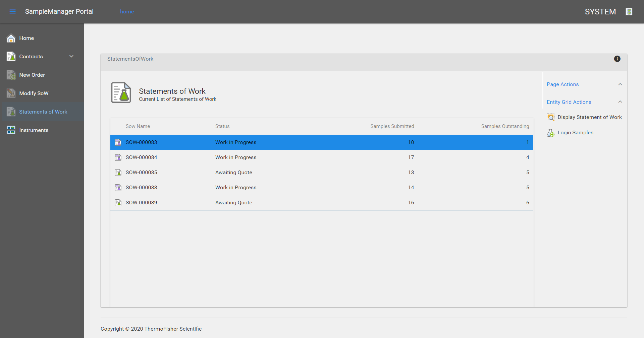Click the info icon in StatementsOfWork header
Viewport: 644px width, 338px height.
[x=617, y=59]
